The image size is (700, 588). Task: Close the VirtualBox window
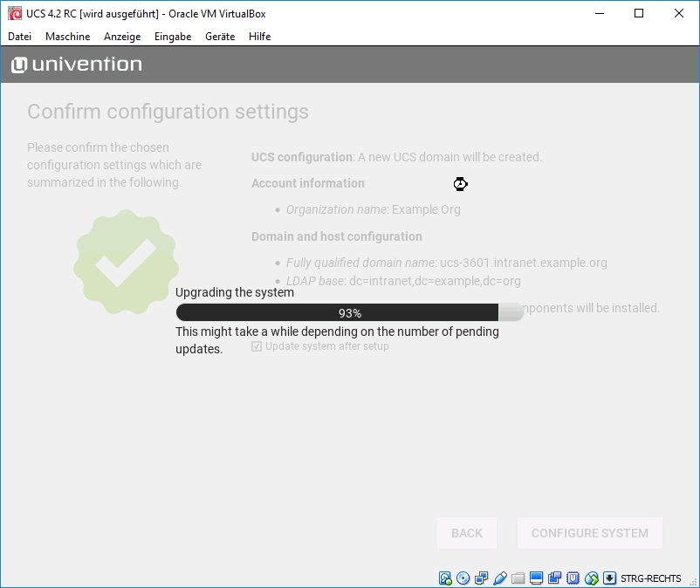pyautogui.click(x=679, y=13)
